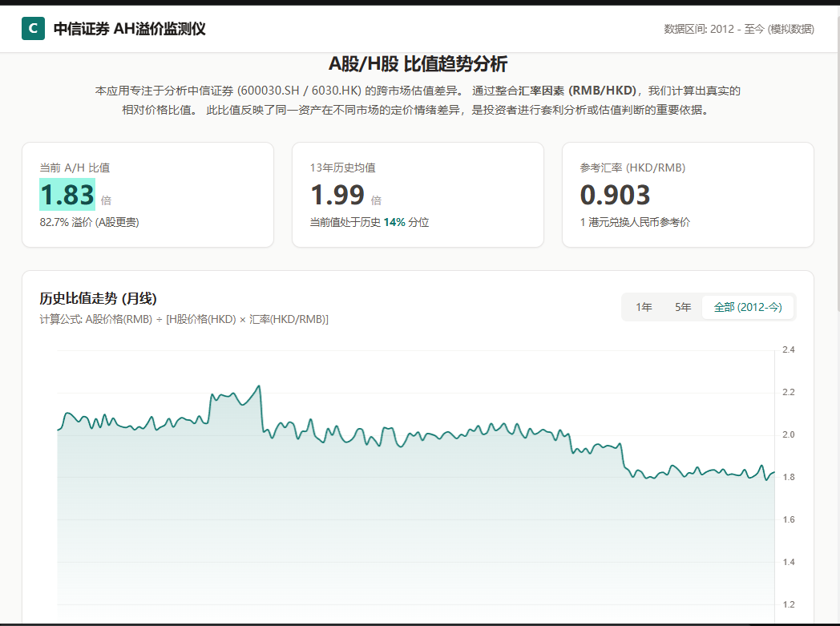Click the 1.2 label on y-axis
This screenshot has height=626, width=840.
coord(789,604)
